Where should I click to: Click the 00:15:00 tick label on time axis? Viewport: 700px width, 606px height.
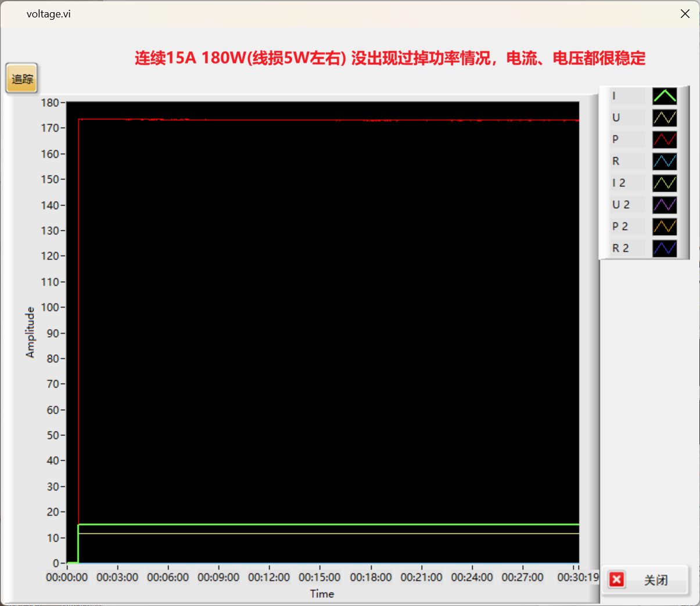point(320,577)
